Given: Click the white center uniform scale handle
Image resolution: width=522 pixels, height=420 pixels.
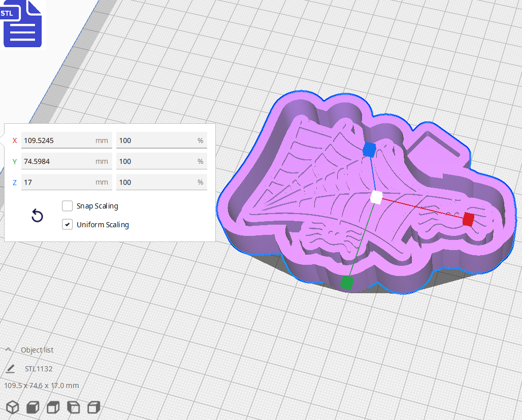Looking at the screenshot, I should [376, 197].
